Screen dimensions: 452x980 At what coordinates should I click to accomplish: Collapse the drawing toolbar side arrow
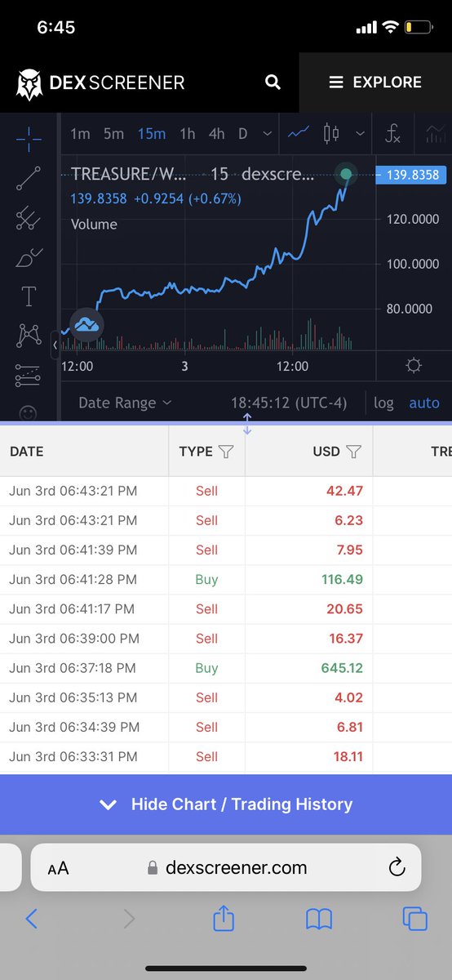coord(55,345)
